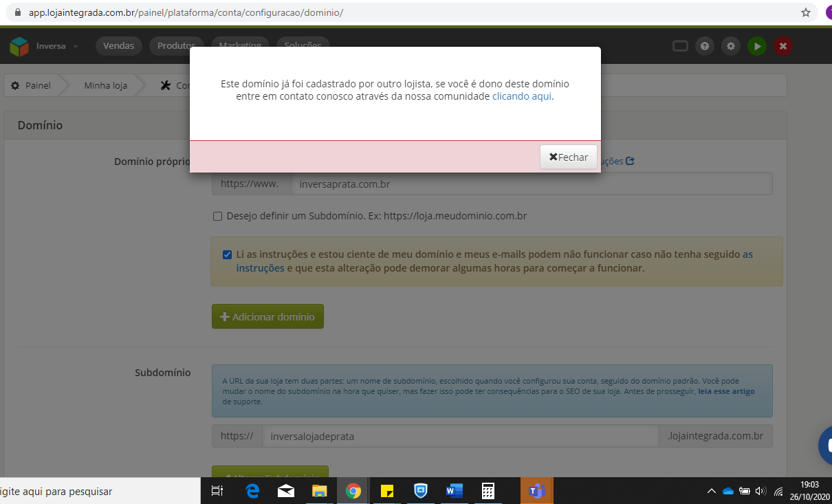Screen dimensions: 832x504
Task: Open Calculator from the taskbar
Action: (x=488, y=491)
